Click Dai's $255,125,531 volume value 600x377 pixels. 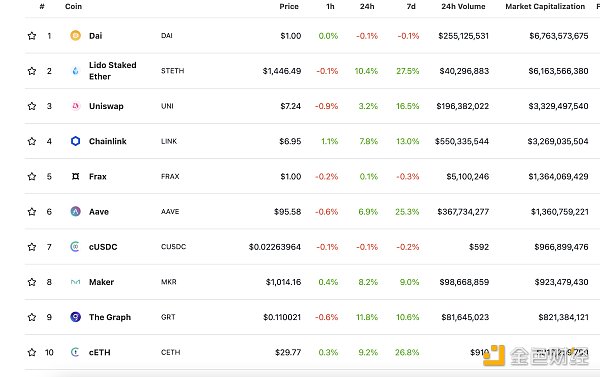coord(463,36)
